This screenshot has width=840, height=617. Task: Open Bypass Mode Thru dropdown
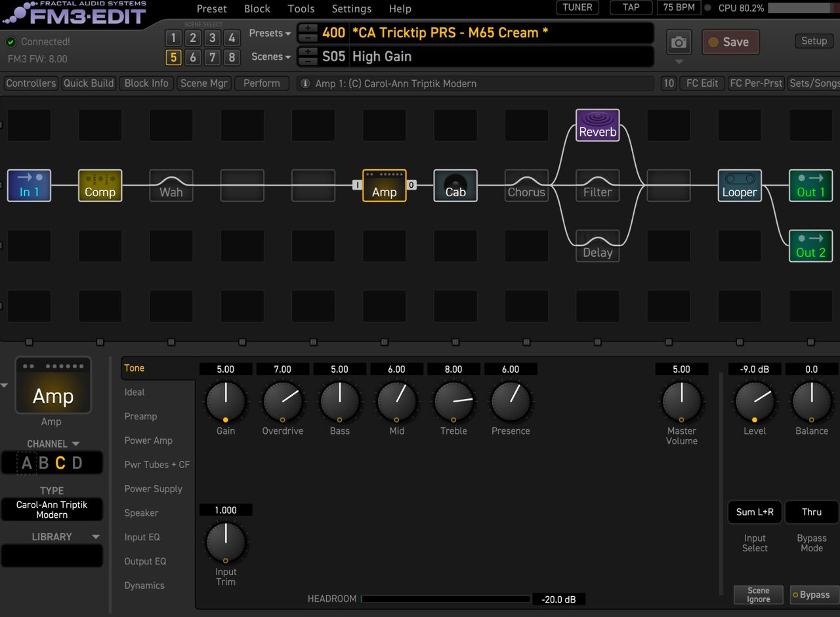pos(812,512)
